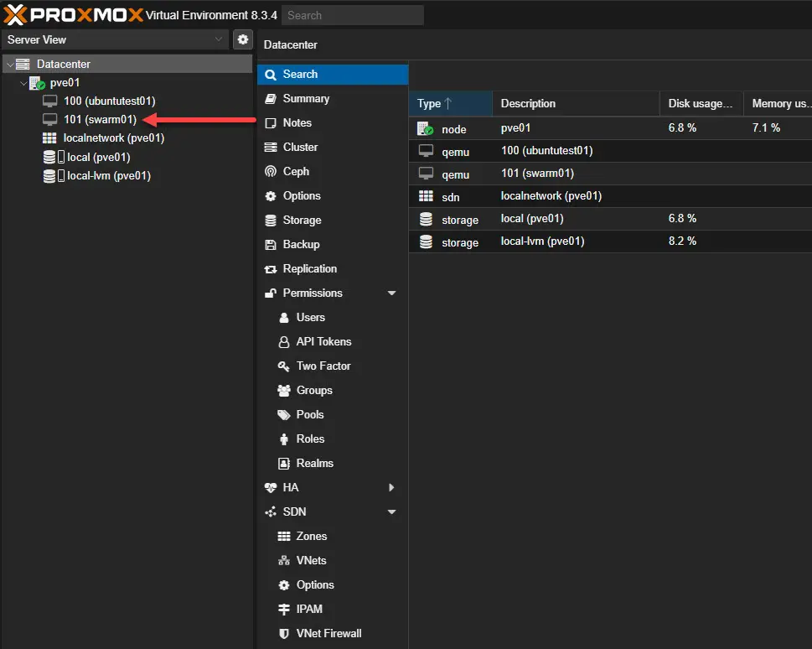Screen dimensions: 812x649
Task: Click the Datacenter panel title
Action: click(x=291, y=45)
